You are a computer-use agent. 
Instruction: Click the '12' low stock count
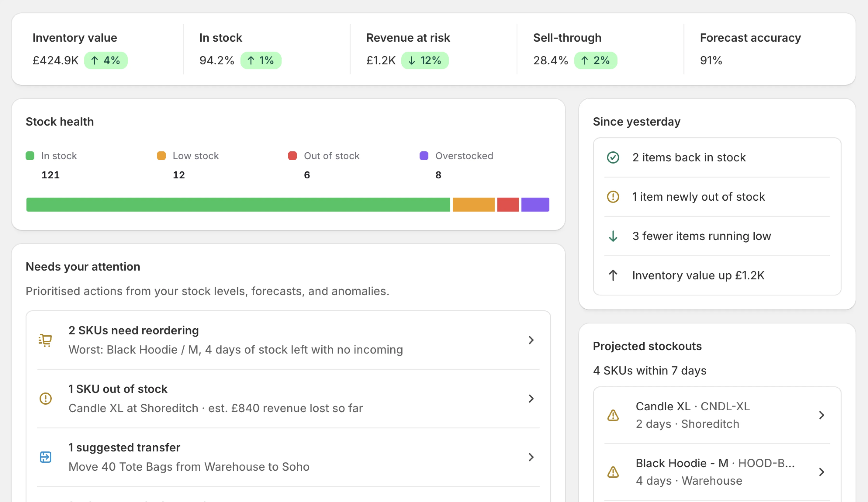click(179, 175)
